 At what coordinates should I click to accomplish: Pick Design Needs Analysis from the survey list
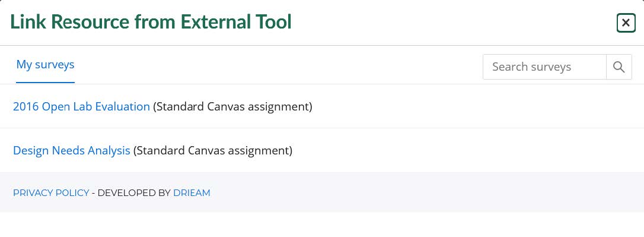coord(72,151)
